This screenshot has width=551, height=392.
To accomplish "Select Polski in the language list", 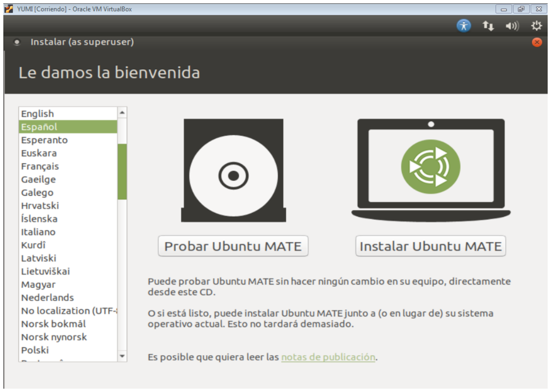I will pos(35,350).
